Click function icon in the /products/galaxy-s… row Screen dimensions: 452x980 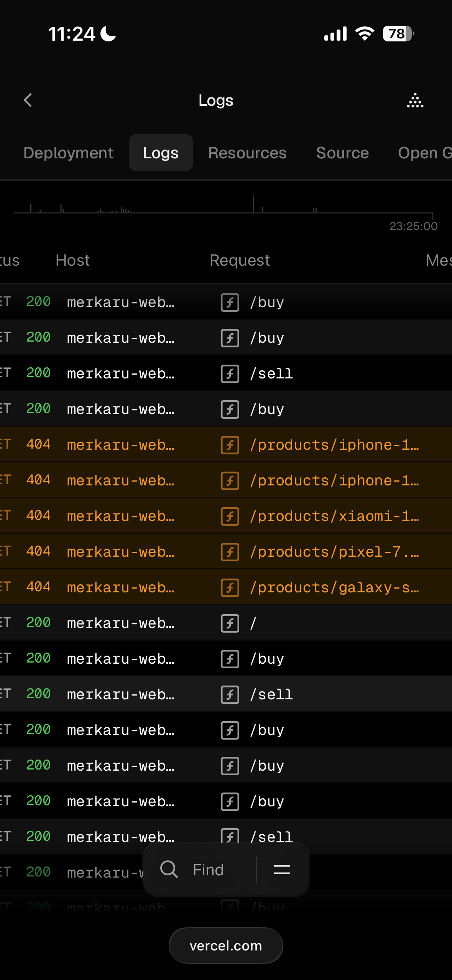click(x=230, y=588)
